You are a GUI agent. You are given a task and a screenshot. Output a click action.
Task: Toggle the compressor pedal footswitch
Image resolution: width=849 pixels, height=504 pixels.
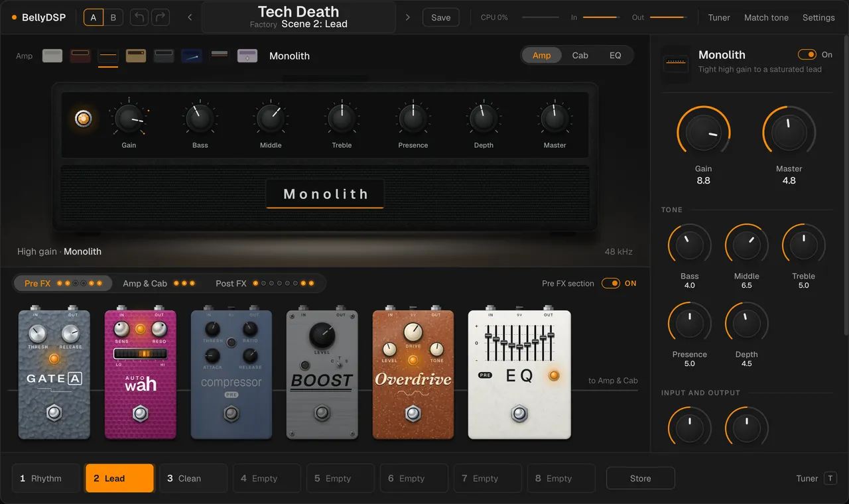231,414
